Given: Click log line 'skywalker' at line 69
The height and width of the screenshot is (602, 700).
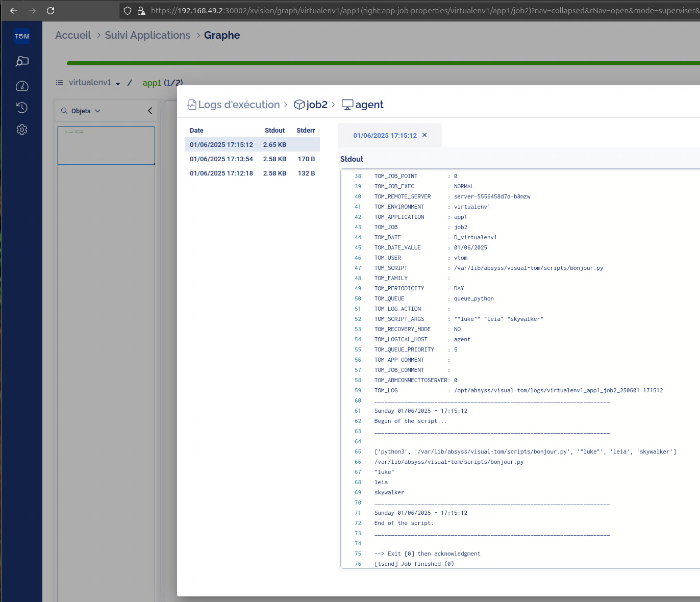Looking at the screenshot, I should [389, 492].
